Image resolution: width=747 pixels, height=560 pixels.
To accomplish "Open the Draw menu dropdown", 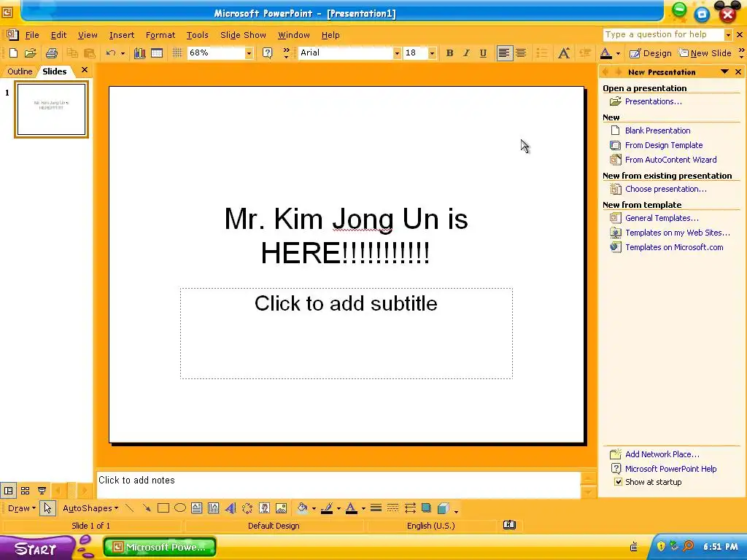I will (x=21, y=508).
